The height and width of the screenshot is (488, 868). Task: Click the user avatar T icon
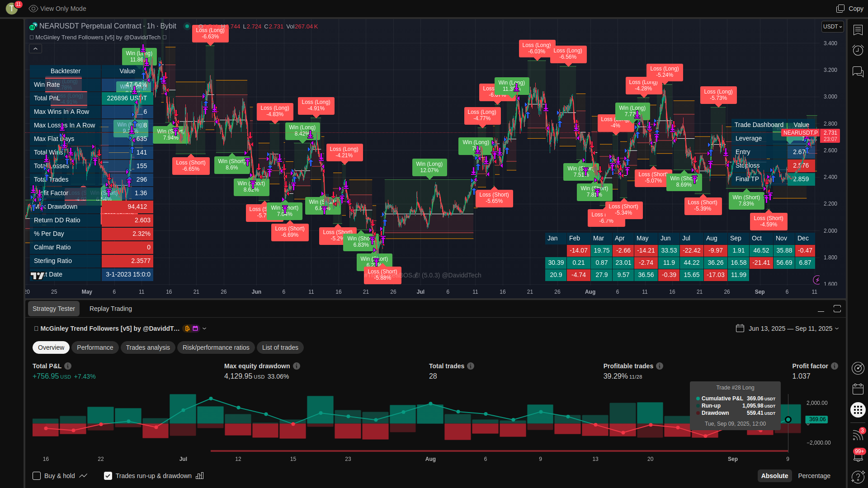coord(12,8)
